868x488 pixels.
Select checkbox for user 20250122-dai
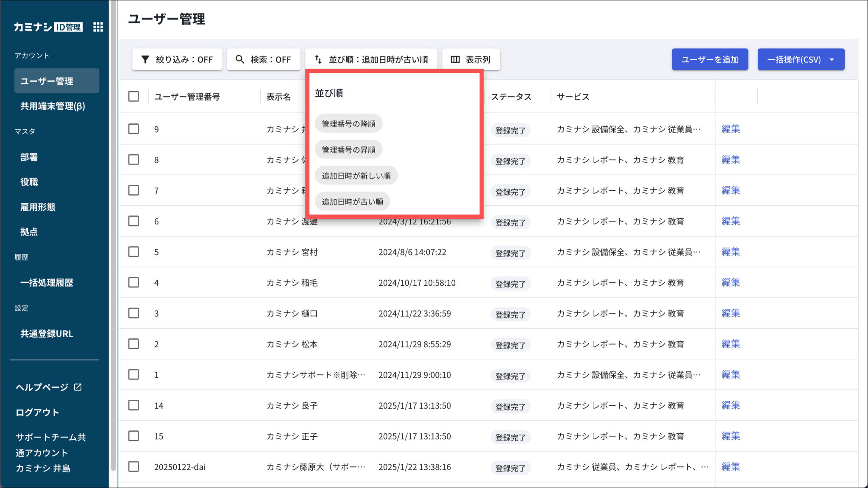[134, 467]
